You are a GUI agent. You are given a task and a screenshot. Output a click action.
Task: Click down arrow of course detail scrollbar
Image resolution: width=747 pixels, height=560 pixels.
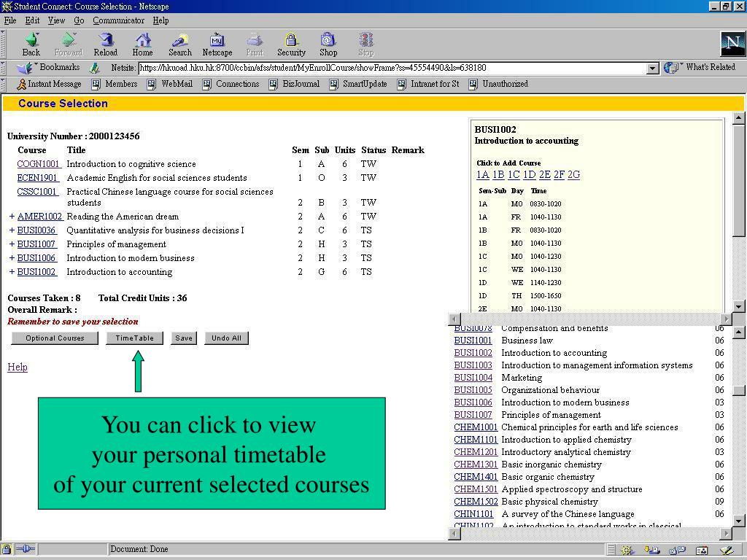tap(739, 306)
